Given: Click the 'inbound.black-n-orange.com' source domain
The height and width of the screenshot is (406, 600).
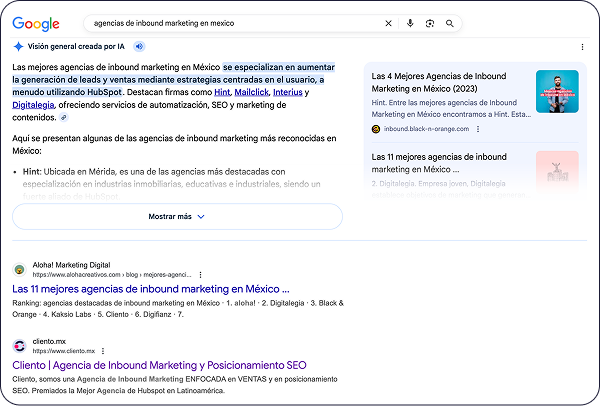Looking at the screenshot, I should click(426, 129).
